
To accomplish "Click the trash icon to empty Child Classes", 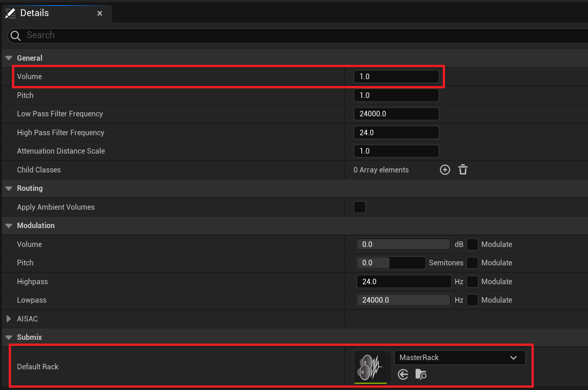I will point(463,170).
